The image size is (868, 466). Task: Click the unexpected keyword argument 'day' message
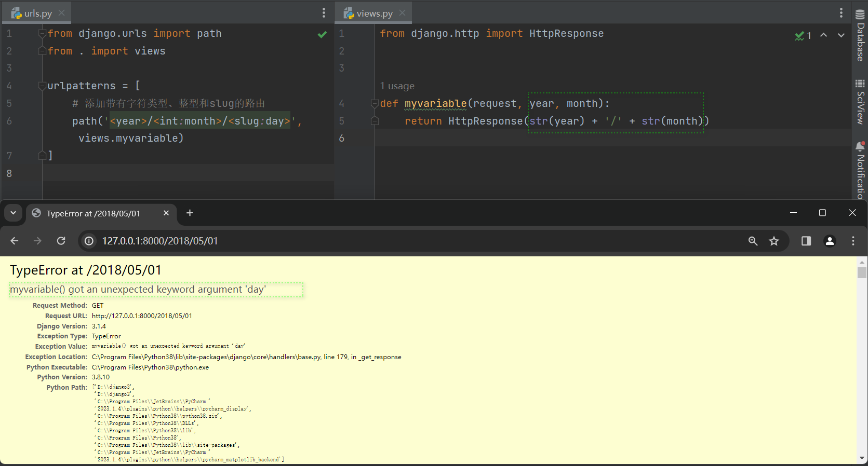(x=138, y=290)
